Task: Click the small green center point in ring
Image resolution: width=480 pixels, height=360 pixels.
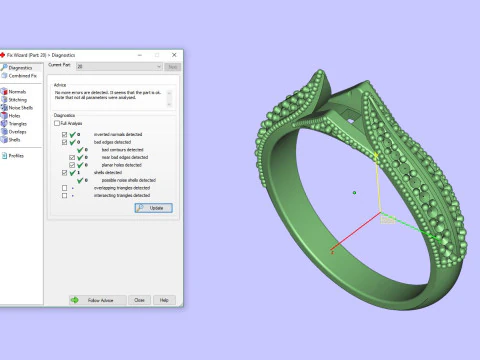Action: 354,193
